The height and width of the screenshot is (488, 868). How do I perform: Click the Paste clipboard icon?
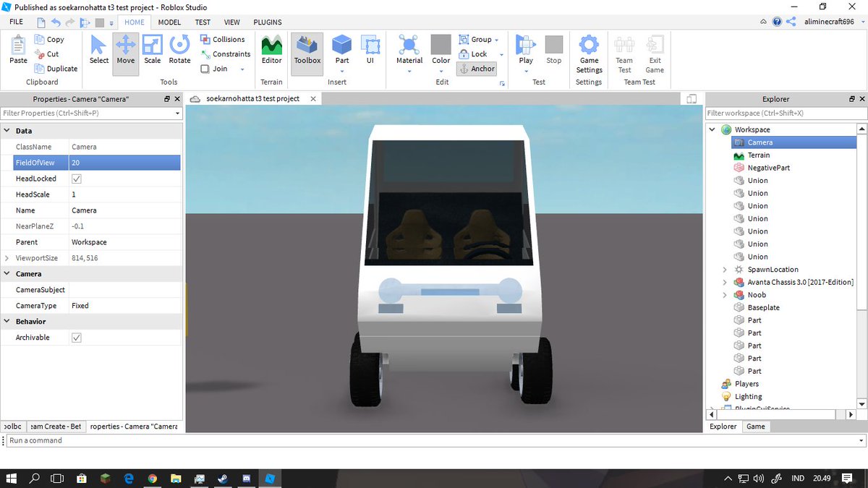tap(18, 46)
